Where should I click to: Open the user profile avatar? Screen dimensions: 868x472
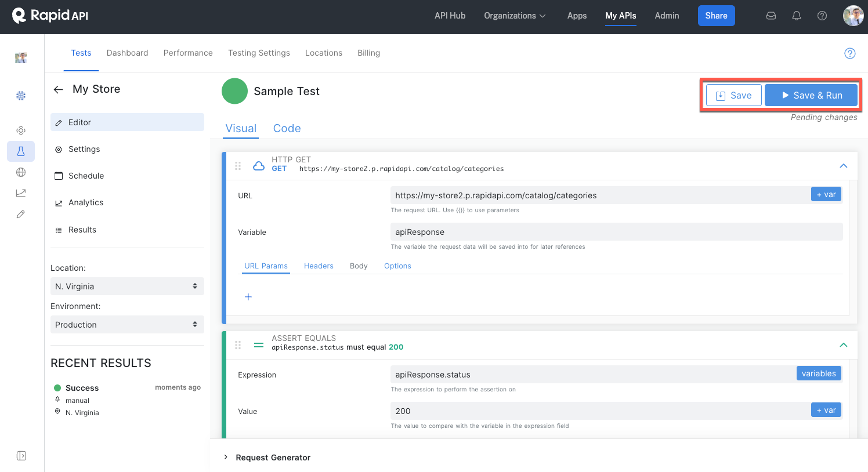coord(853,16)
